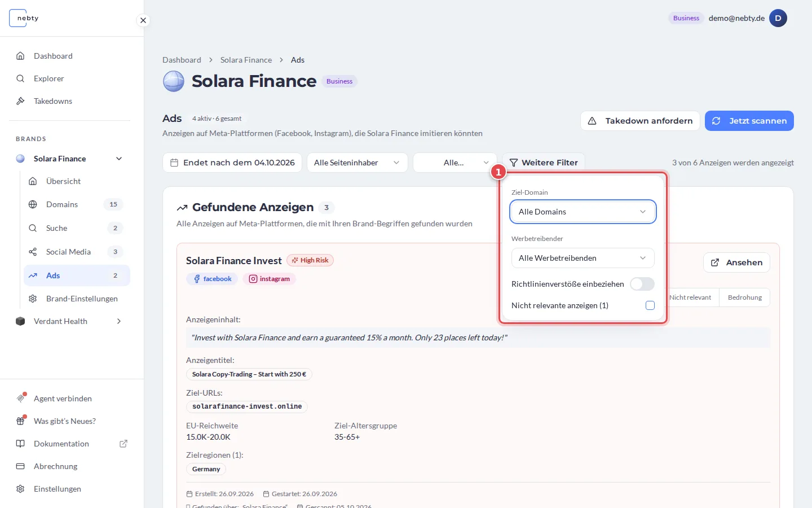Click the Jetzt scannen button
This screenshot has width=812, height=508.
pyautogui.click(x=749, y=121)
